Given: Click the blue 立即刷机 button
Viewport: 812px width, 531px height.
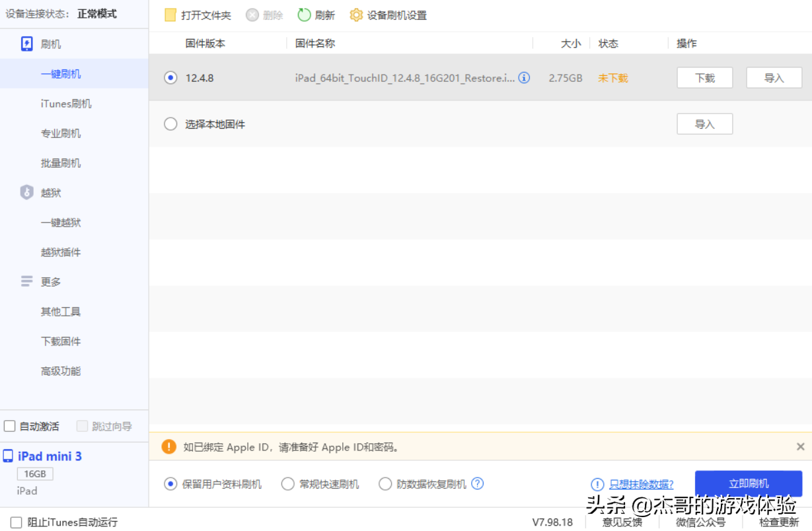Looking at the screenshot, I should coord(749,483).
